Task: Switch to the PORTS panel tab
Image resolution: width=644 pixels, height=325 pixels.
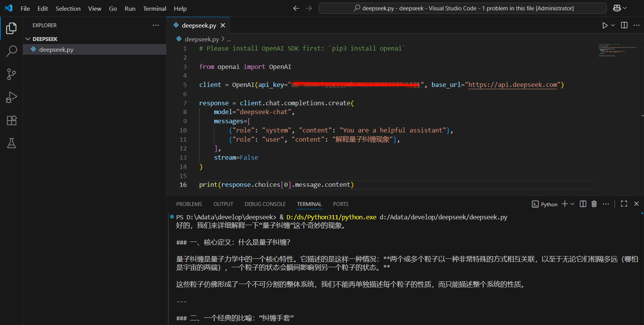Action: 341,204
